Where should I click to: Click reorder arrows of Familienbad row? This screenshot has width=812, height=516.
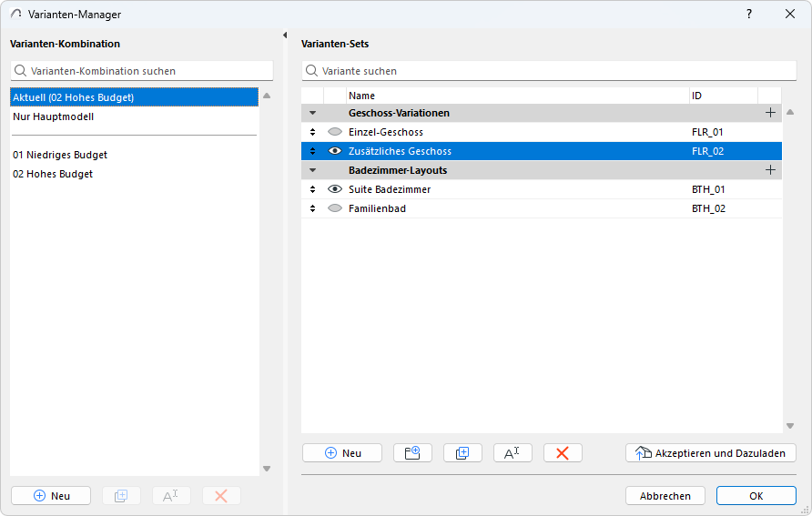click(x=313, y=208)
